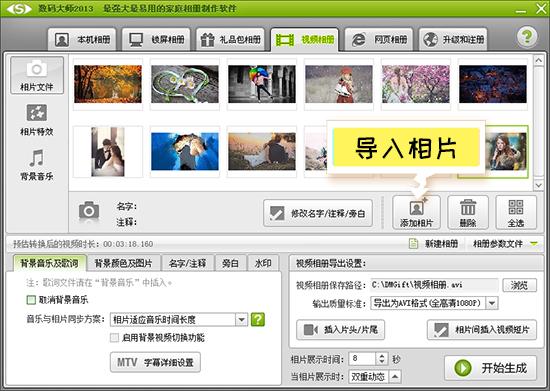The image size is (550, 391).
Task: Click 插入片头/片尾 button
Action: pyautogui.click(x=341, y=330)
